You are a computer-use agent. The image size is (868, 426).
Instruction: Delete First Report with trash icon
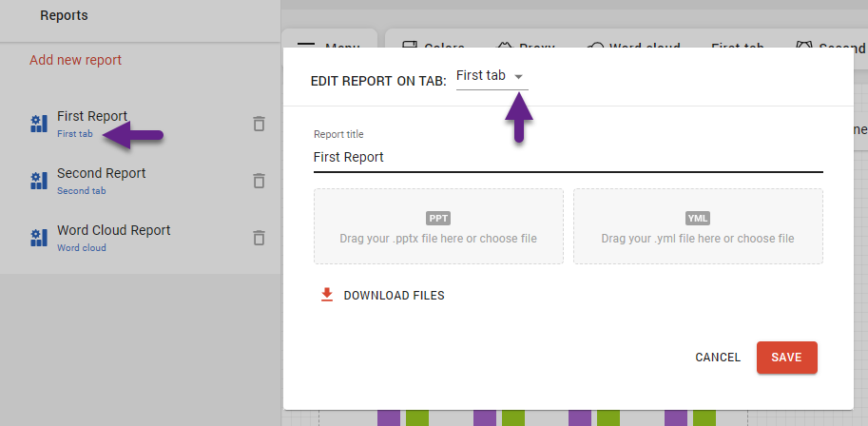coord(259,124)
